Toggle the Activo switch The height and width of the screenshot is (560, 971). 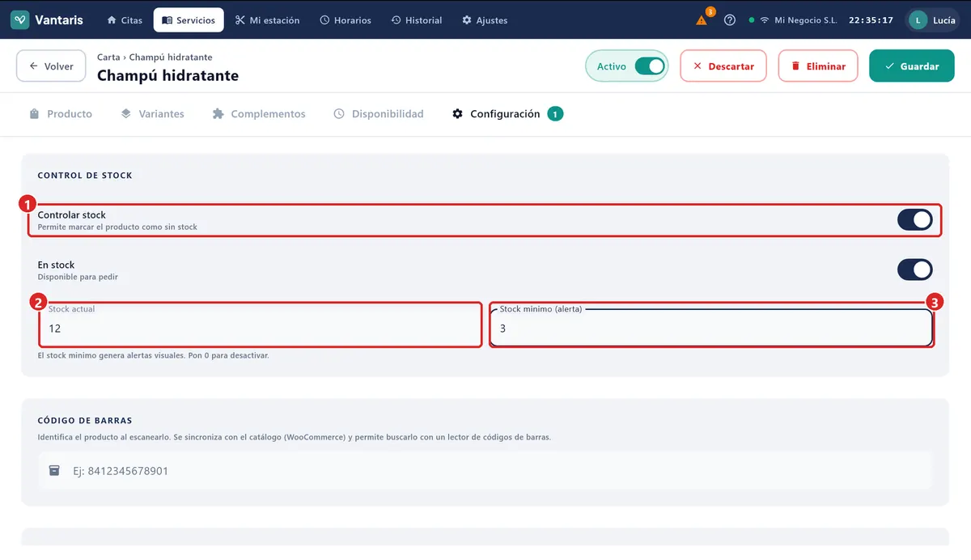650,66
